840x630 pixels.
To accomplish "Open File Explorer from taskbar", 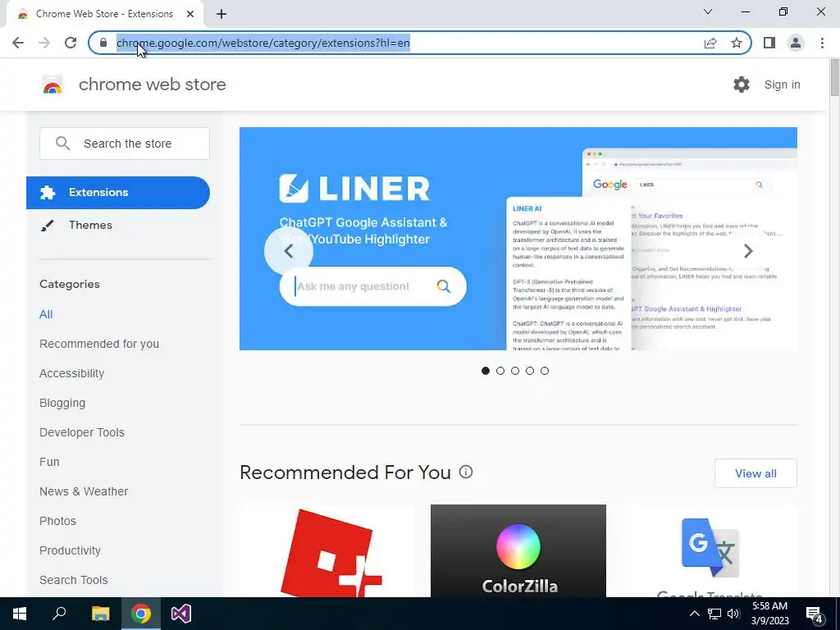I will [x=100, y=614].
